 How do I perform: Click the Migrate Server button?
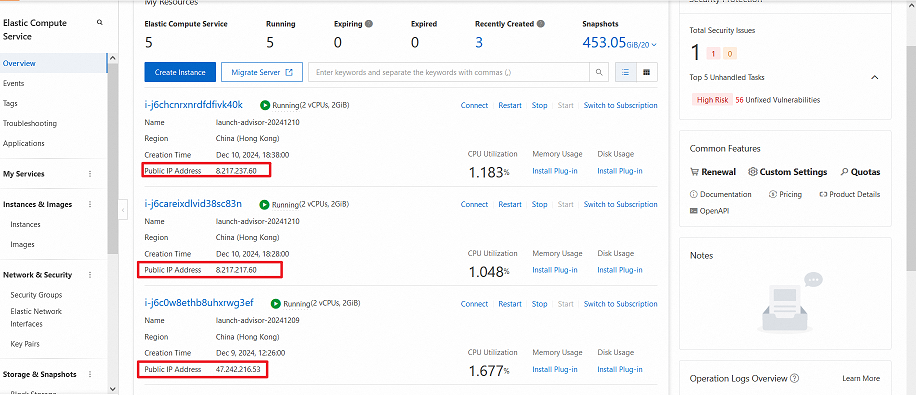tap(262, 72)
